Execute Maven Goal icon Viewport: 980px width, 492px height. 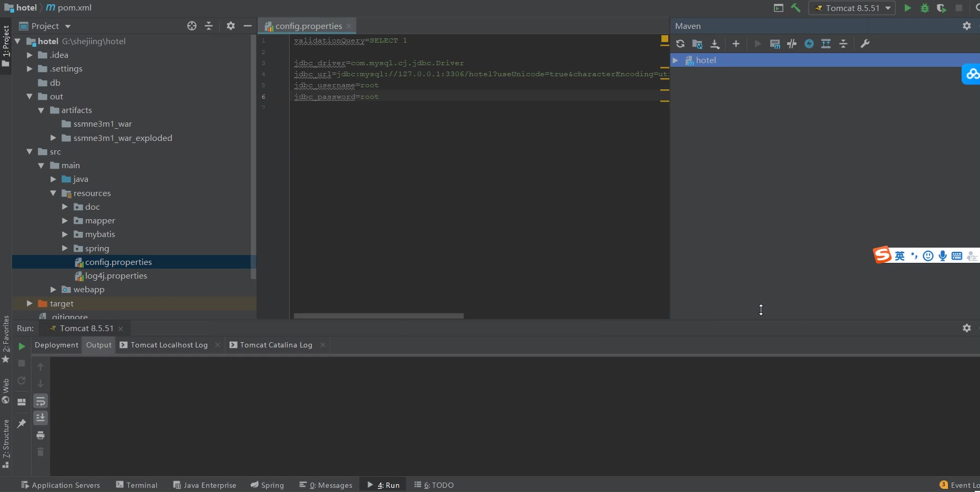click(x=774, y=44)
